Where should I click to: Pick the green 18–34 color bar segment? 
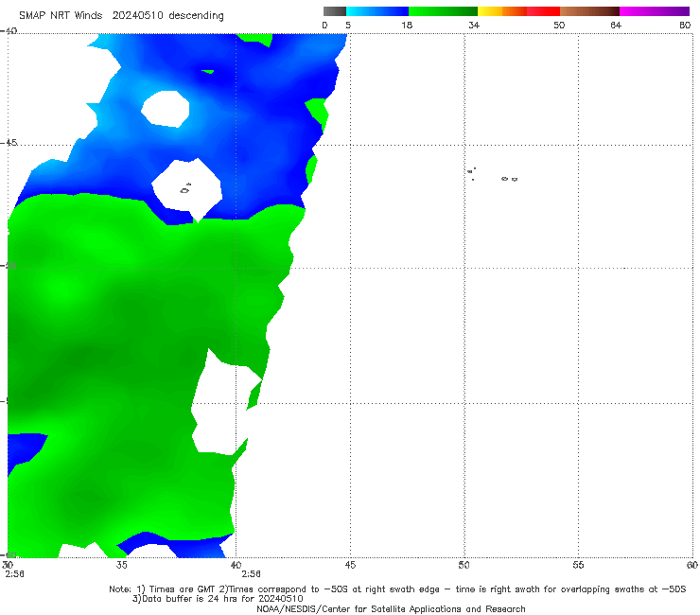tap(443, 11)
